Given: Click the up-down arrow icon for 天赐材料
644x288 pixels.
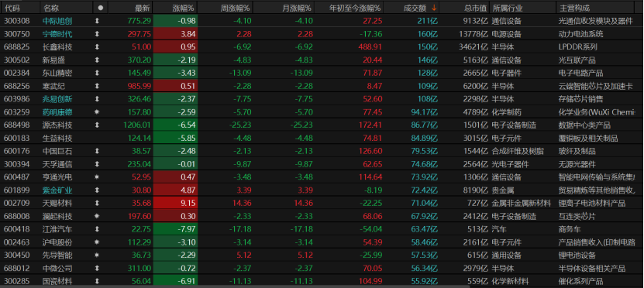Looking at the screenshot, I should [97, 203].
